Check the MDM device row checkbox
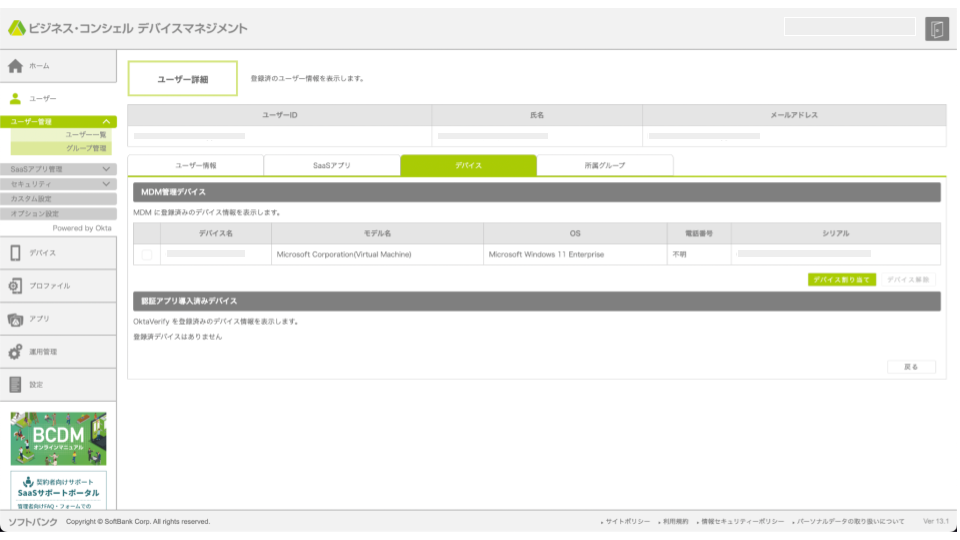 click(x=147, y=255)
